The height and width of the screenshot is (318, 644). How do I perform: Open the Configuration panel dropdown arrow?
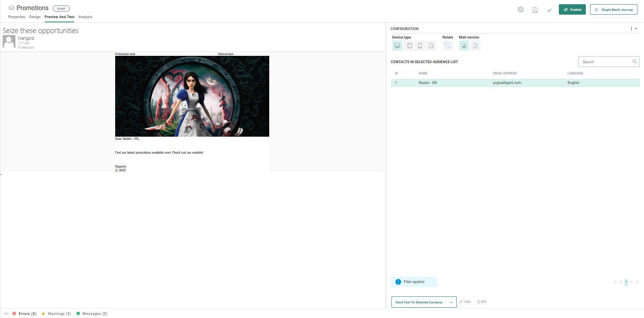pyautogui.click(x=636, y=28)
